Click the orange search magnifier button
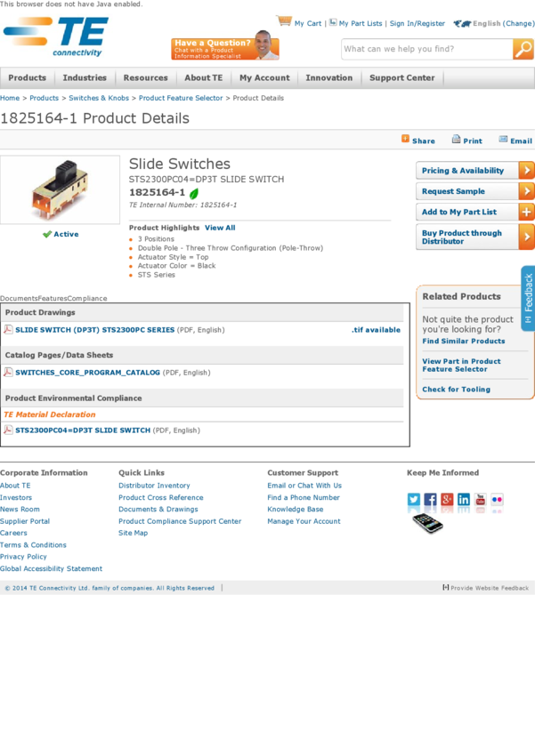535x756 pixels. [523, 49]
